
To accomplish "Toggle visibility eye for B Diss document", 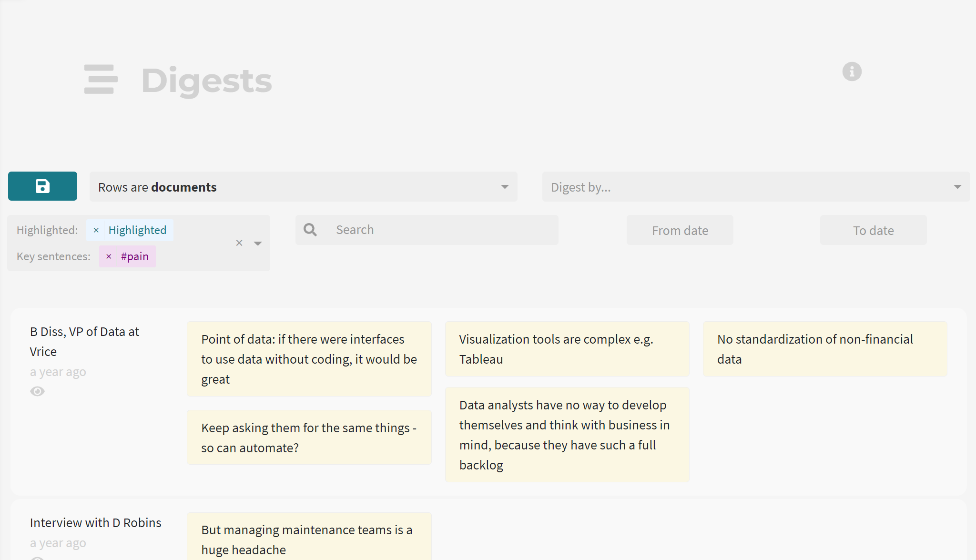I will tap(37, 391).
